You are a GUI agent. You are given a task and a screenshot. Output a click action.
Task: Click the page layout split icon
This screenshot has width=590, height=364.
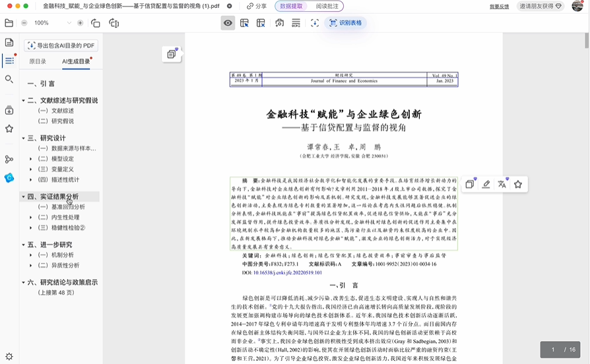pyautogui.click(x=114, y=23)
